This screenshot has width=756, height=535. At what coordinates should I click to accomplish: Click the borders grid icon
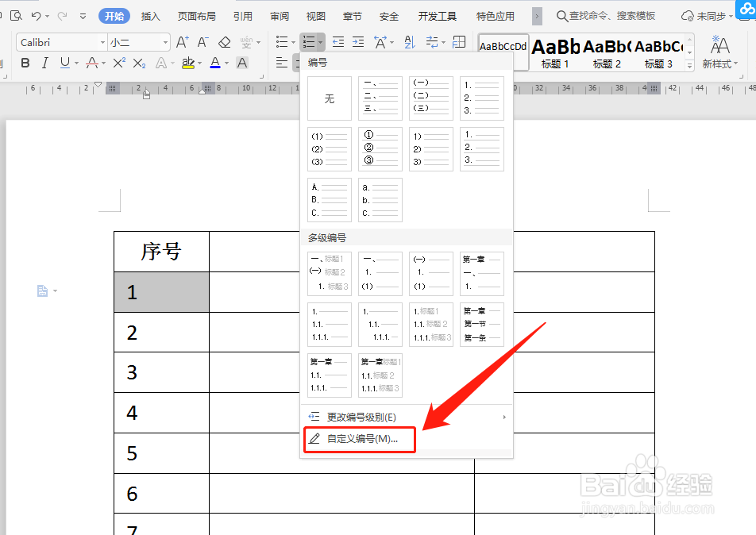pos(459,42)
